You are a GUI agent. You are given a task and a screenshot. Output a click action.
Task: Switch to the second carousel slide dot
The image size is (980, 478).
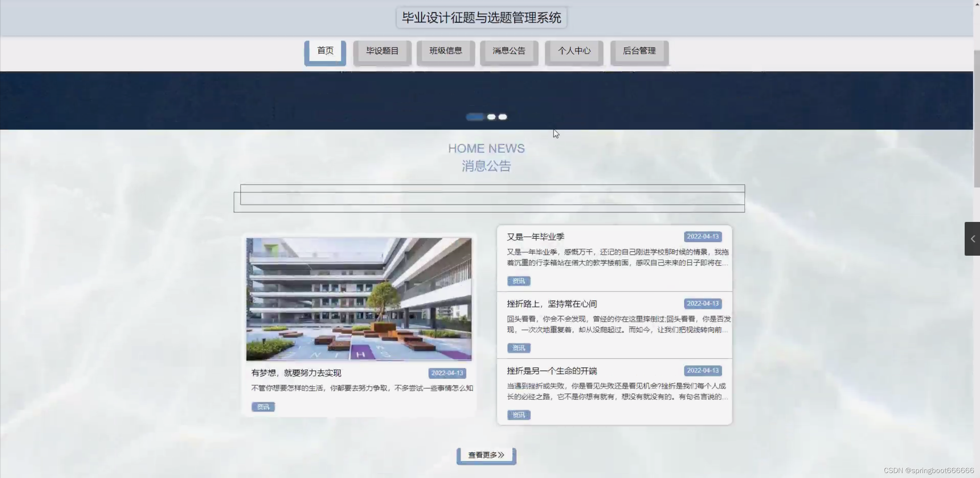click(x=492, y=117)
